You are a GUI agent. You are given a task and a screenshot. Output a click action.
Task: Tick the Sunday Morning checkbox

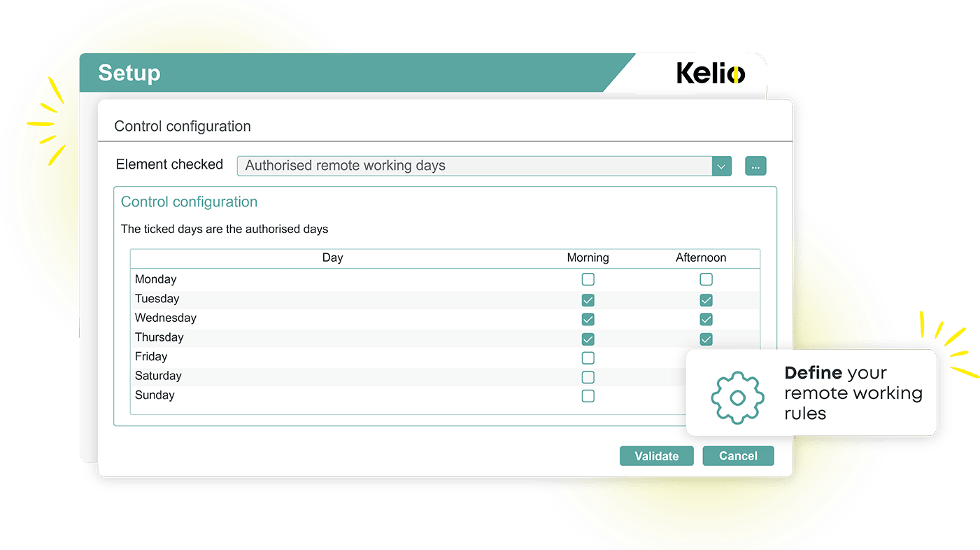(588, 396)
